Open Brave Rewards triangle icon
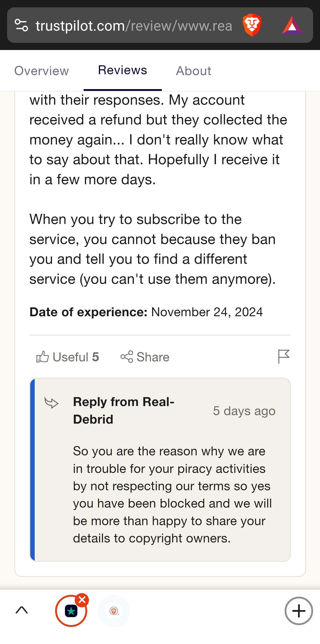The width and height of the screenshot is (320, 644). pos(292,25)
